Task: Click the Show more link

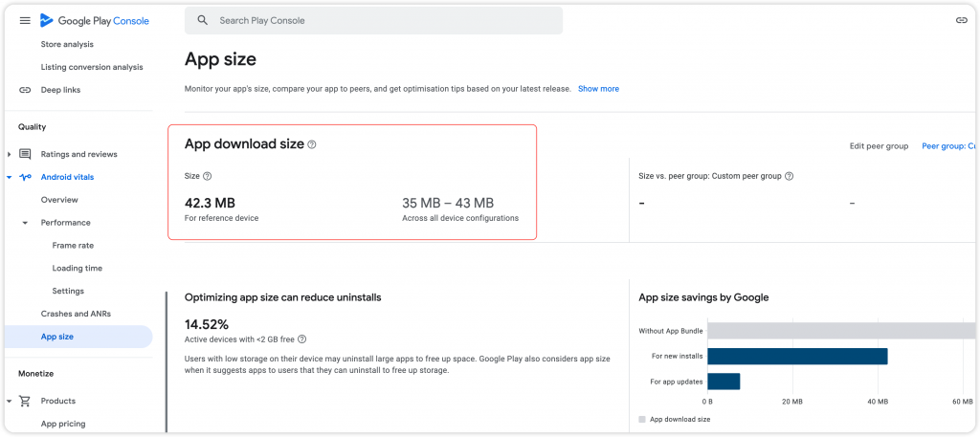Action: [x=598, y=89]
